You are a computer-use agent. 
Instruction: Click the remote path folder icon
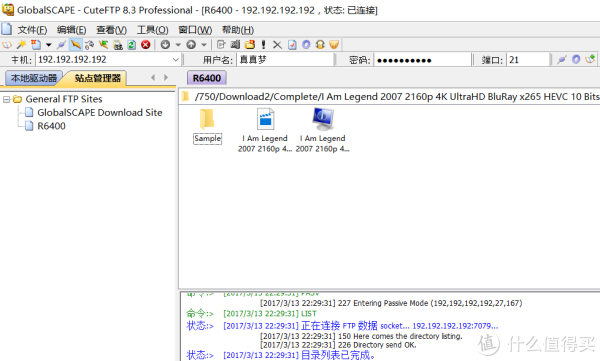pyautogui.click(x=186, y=96)
